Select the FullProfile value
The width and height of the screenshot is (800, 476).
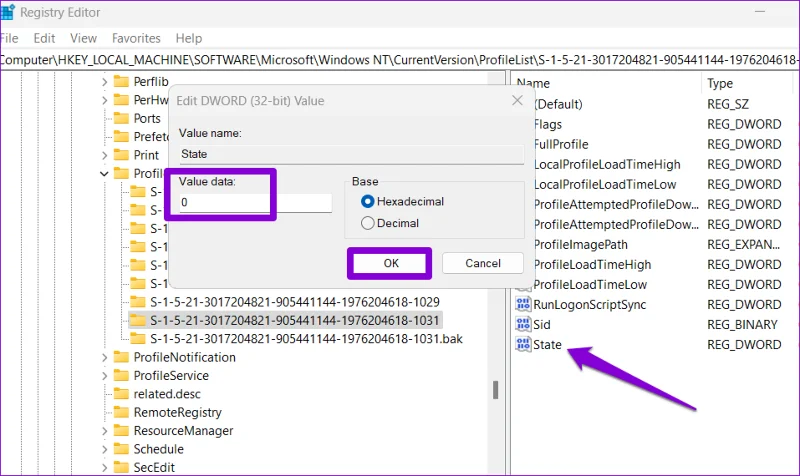click(561, 144)
